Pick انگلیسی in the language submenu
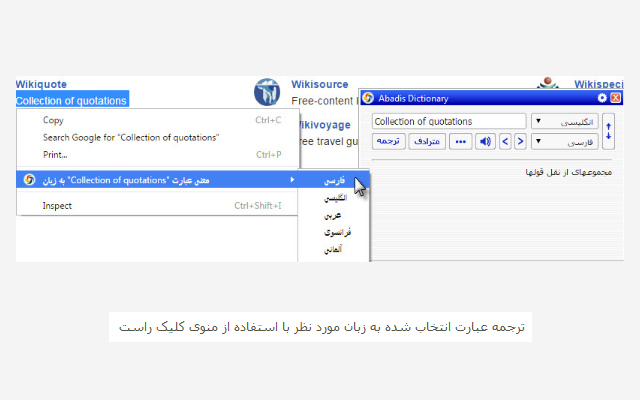This screenshot has height=400, width=640. tap(334, 198)
